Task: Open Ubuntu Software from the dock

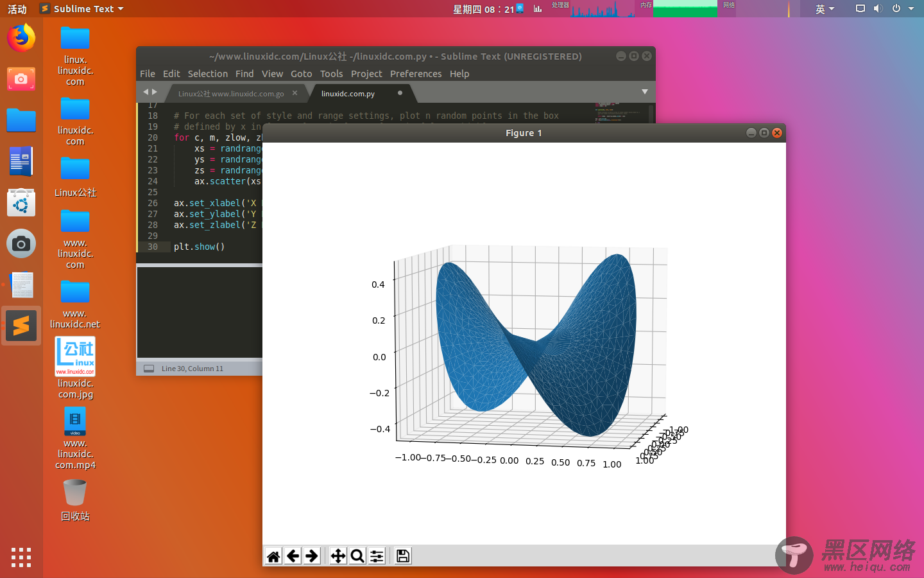Action: (x=21, y=202)
